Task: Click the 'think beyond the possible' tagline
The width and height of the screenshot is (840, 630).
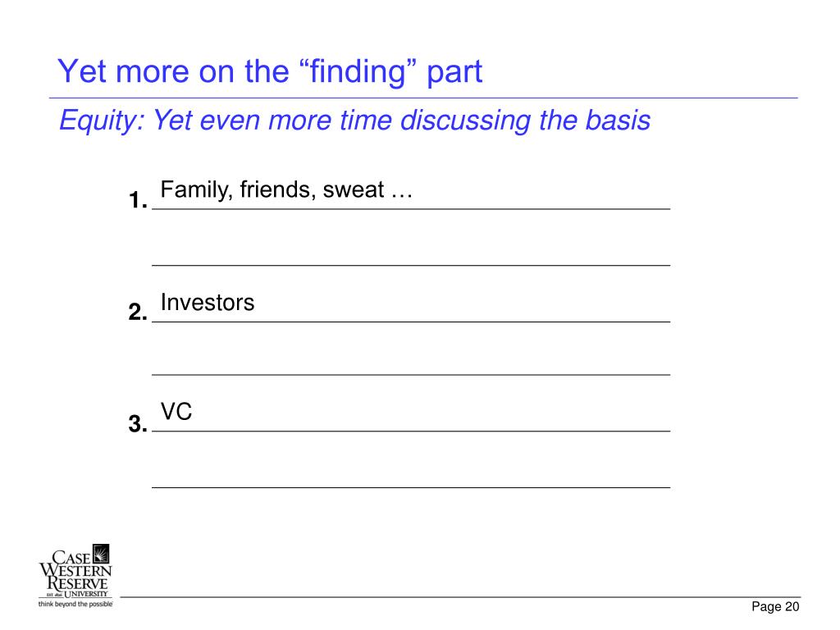Action: tap(75, 605)
